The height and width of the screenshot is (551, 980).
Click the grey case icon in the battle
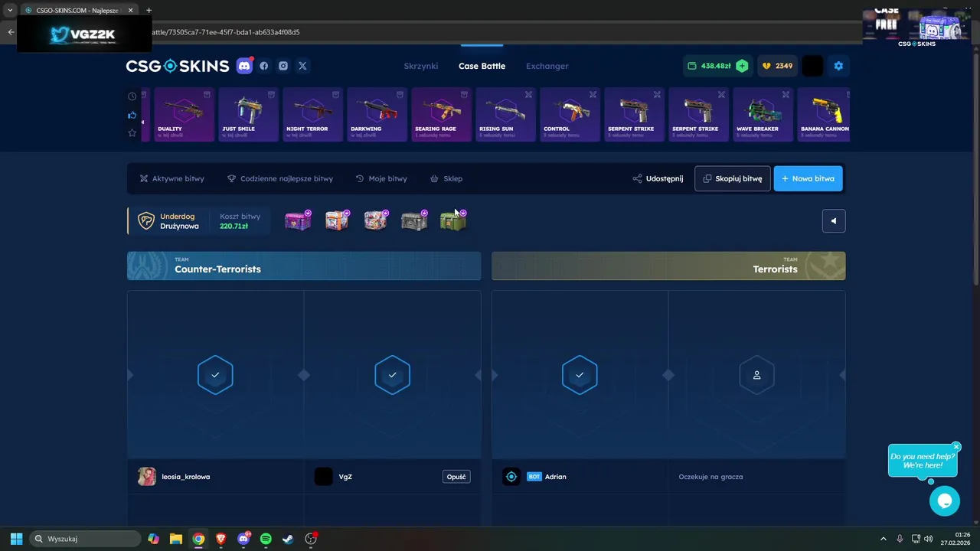coord(414,221)
